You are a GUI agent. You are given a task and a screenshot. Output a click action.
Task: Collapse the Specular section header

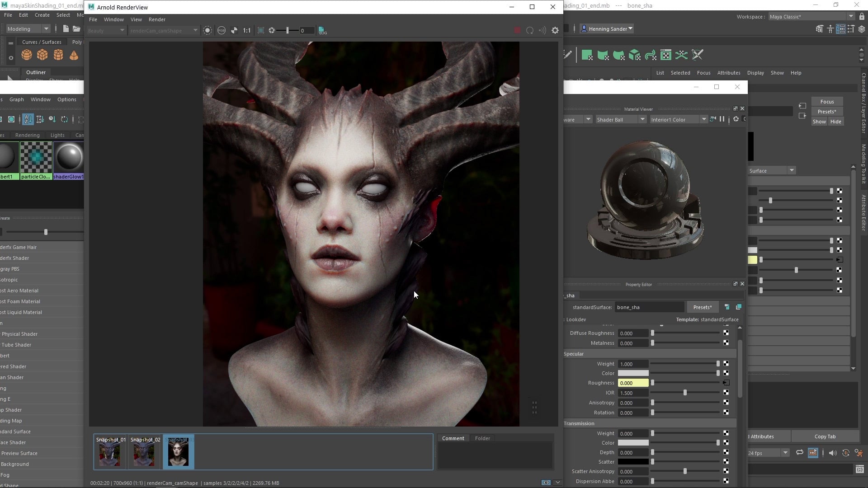pos(650,354)
